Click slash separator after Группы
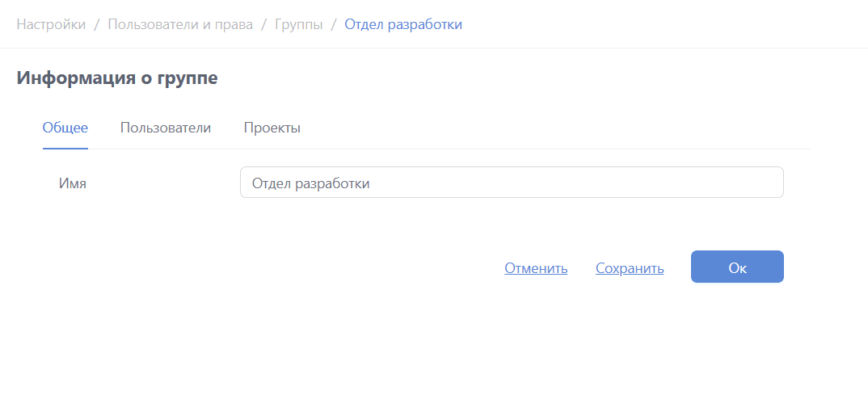868x412 pixels. pos(333,24)
